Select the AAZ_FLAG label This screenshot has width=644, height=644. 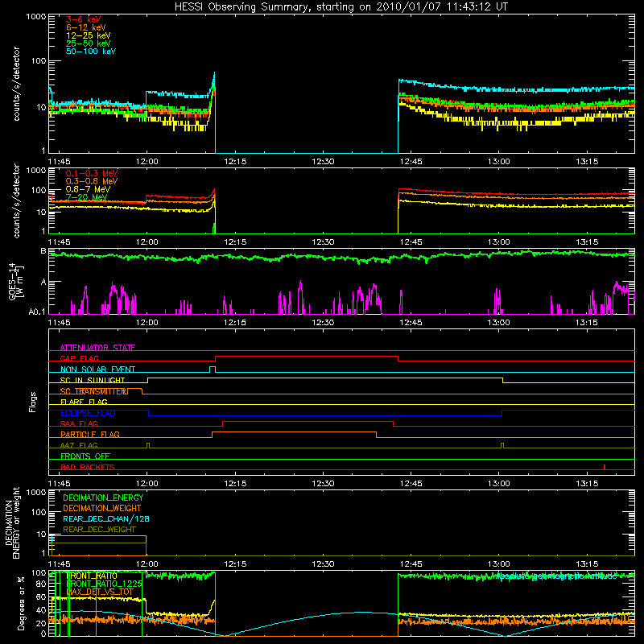pyautogui.click(x=79, y=445)
